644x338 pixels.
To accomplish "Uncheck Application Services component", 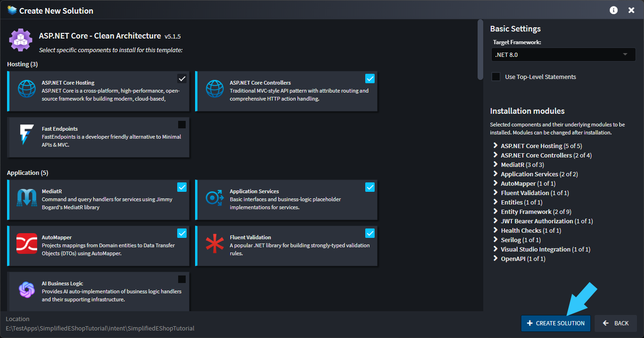I will (x=370, y=187).
